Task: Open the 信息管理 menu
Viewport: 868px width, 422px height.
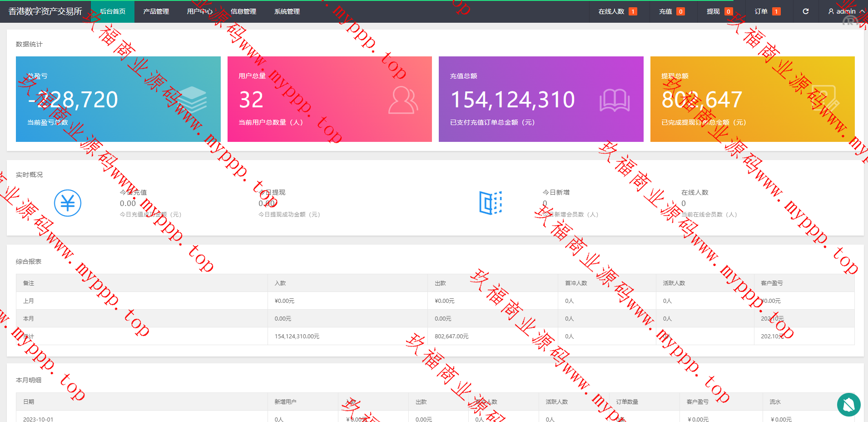Action: (x=243, y=11)
